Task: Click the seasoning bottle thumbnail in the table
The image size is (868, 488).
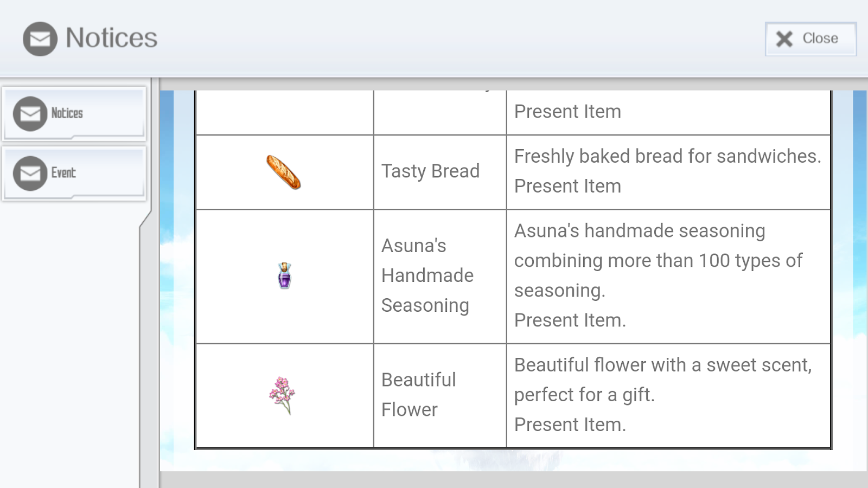Action: coord(284,277)
